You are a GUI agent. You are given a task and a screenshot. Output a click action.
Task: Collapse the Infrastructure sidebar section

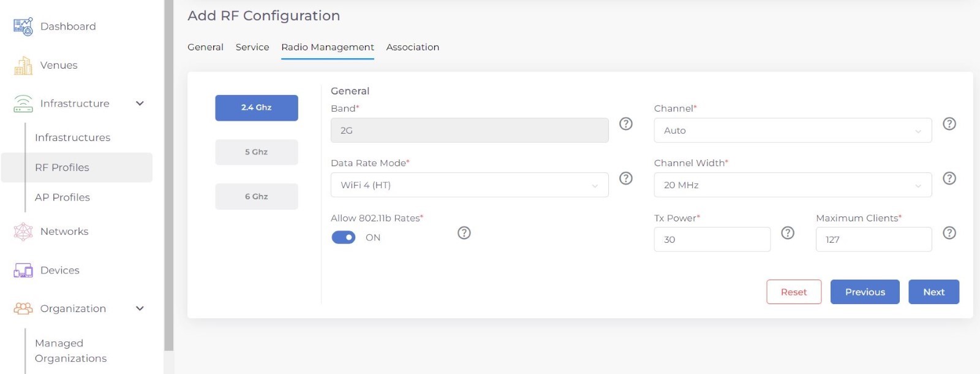pos(140,104)
